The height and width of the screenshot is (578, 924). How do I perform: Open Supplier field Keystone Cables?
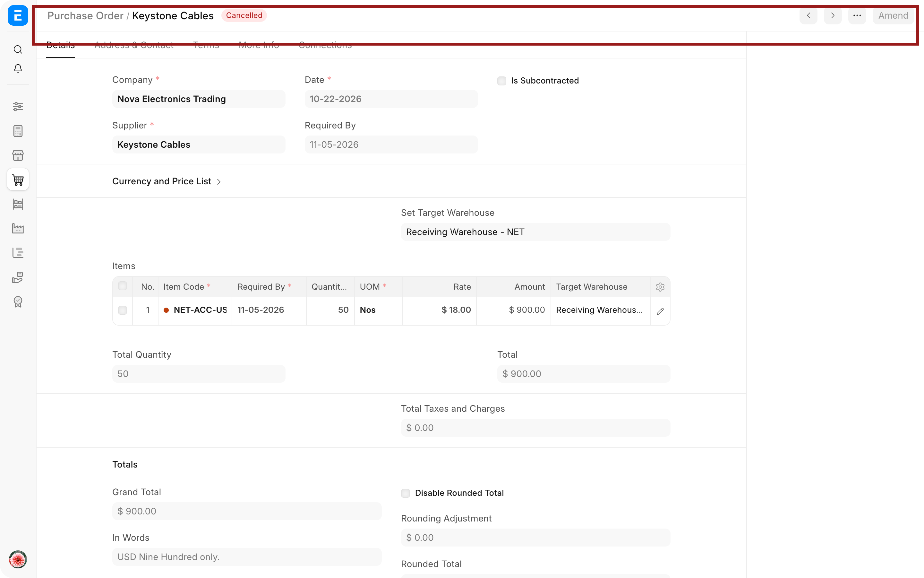click(199, 144)
